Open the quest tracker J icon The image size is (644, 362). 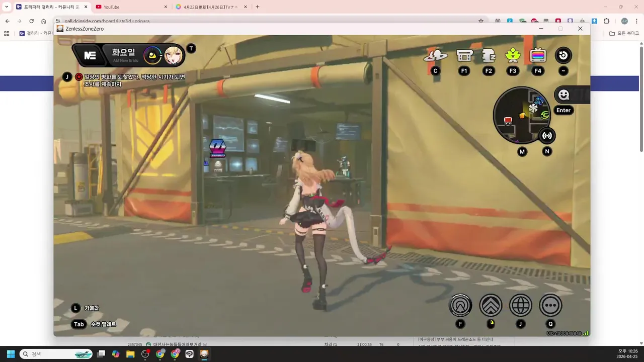tap(67, 77)
